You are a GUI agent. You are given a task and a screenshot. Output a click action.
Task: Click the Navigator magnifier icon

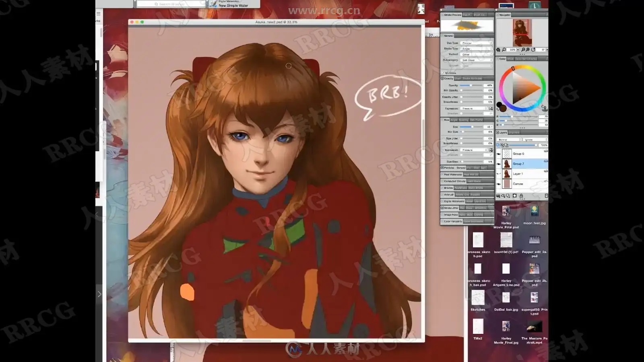pos(504,49)
